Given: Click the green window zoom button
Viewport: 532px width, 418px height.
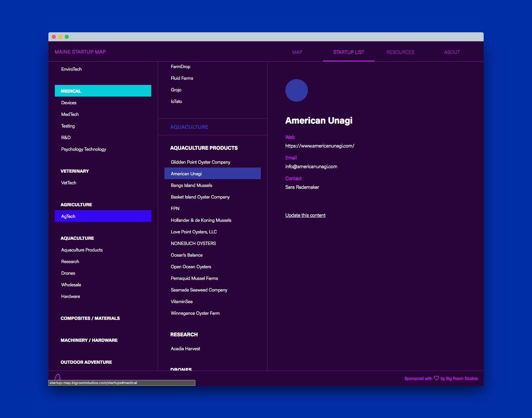Looking at the screenshot, I should point(67,37).
